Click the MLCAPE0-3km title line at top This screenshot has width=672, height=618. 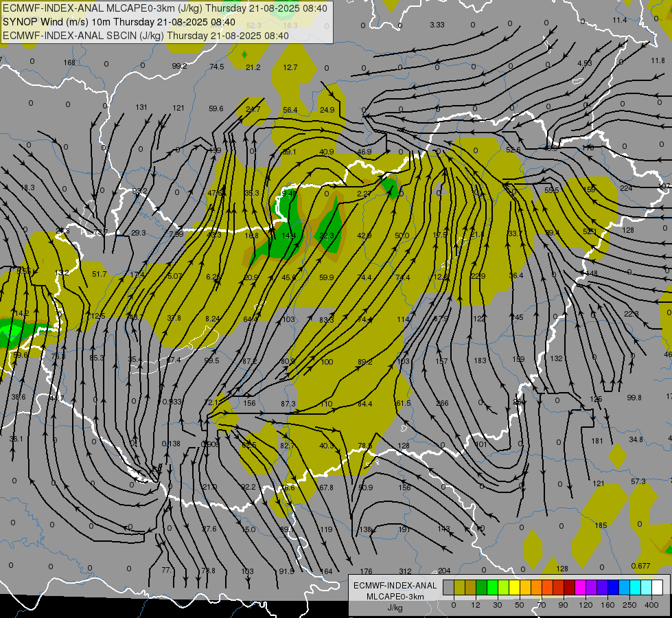[165, 8]
